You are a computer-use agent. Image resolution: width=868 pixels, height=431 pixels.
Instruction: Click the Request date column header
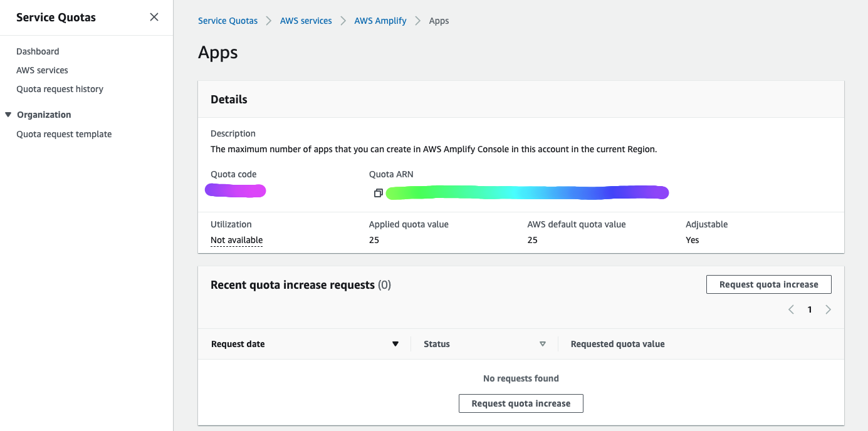(238, 344)
